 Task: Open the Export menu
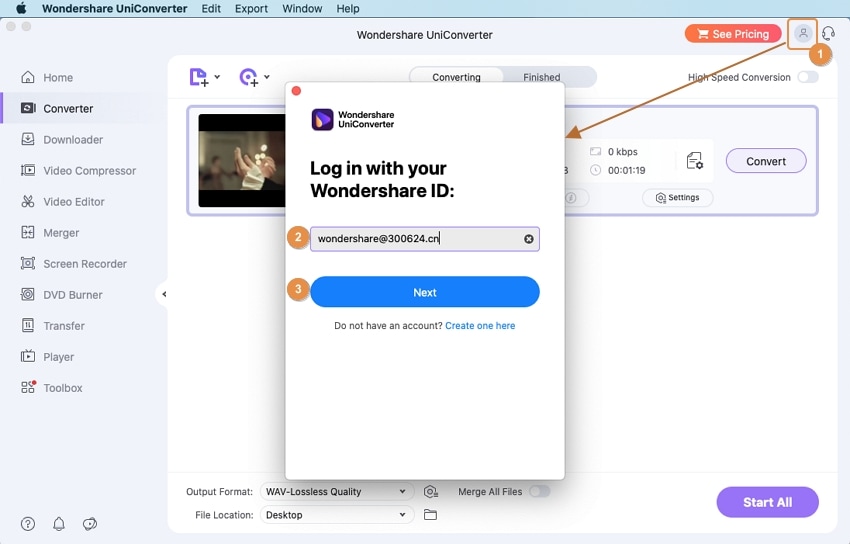[251, 8]
